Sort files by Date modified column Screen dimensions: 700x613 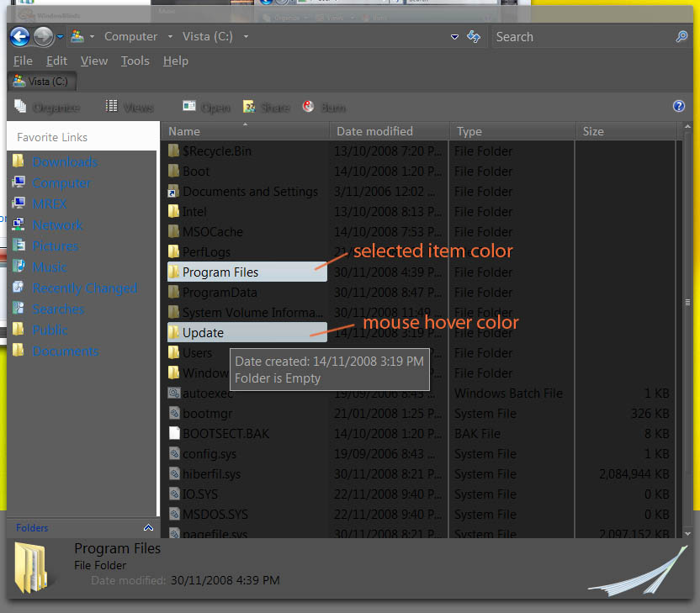tap(374, 131)
